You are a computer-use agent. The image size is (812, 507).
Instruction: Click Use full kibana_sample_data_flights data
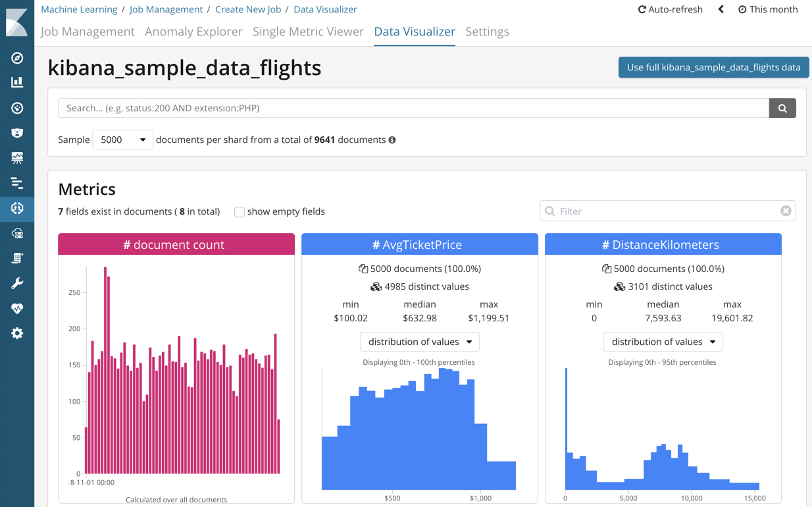click(713, 67)
